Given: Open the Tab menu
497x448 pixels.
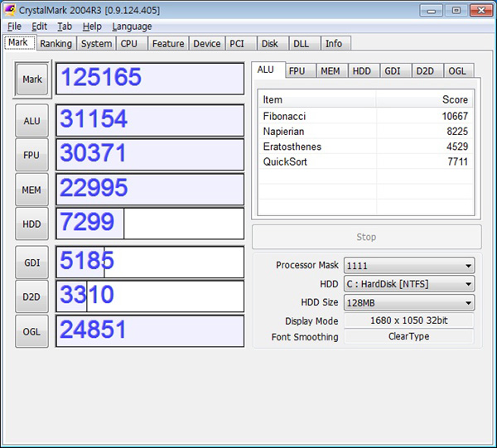Looking at the screenshot, I should [x=65, y=26].
